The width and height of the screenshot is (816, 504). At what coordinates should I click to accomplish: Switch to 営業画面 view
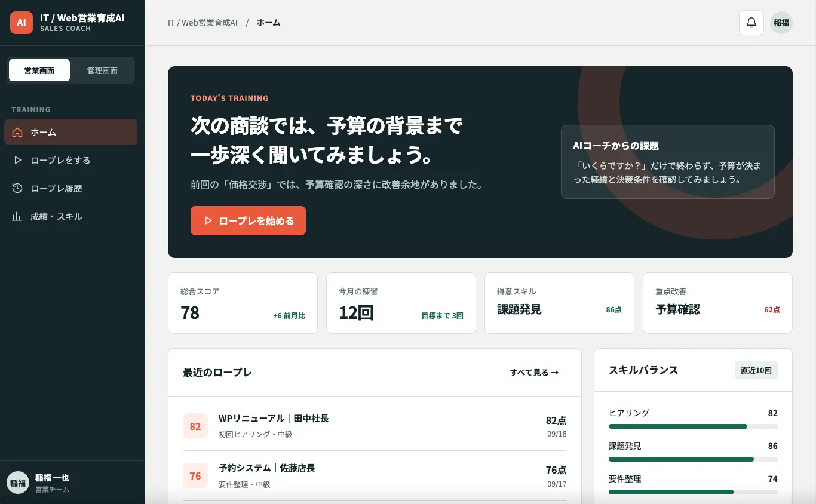(x=39, y=70)
